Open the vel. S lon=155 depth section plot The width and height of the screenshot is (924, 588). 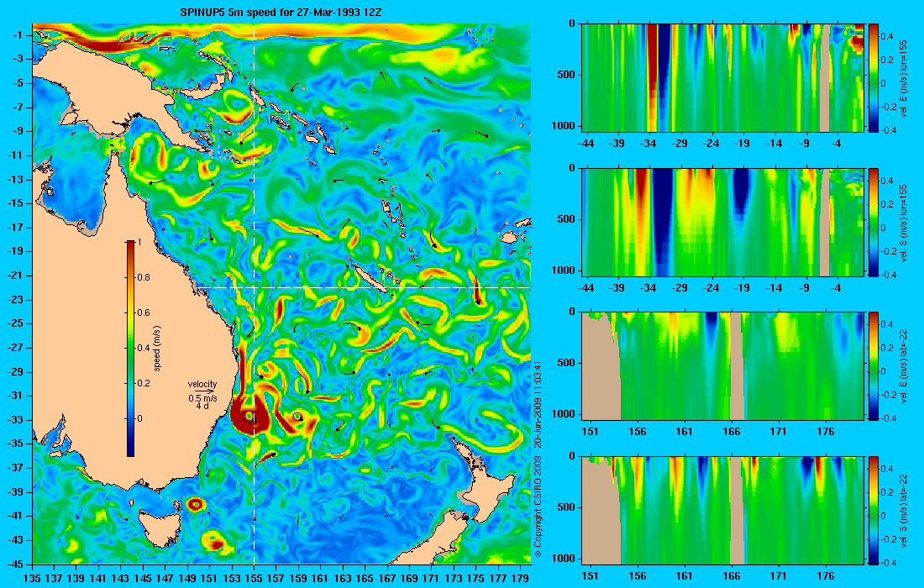coord(723,222)
